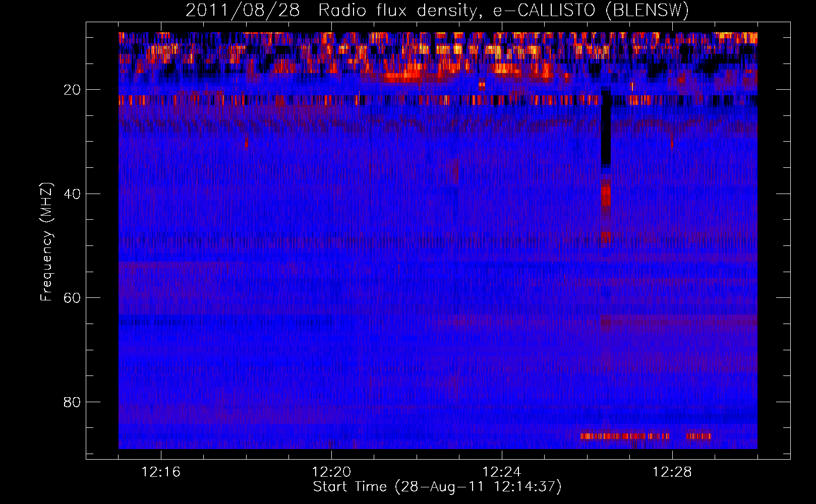Click the 'Frequency (MHZ)' y-axis label
816x504 pixels.
coord(46,242)
